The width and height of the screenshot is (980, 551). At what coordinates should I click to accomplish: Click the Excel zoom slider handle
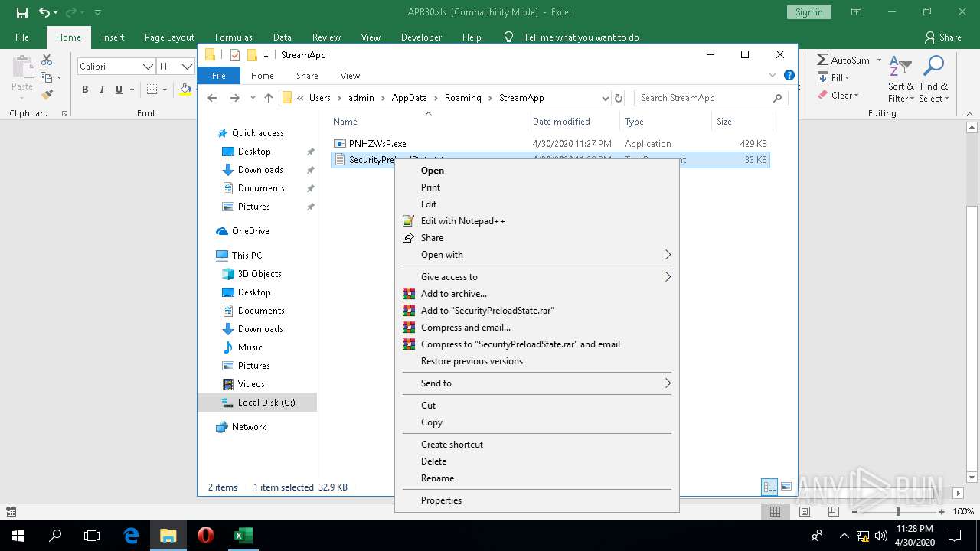(898, 511)
